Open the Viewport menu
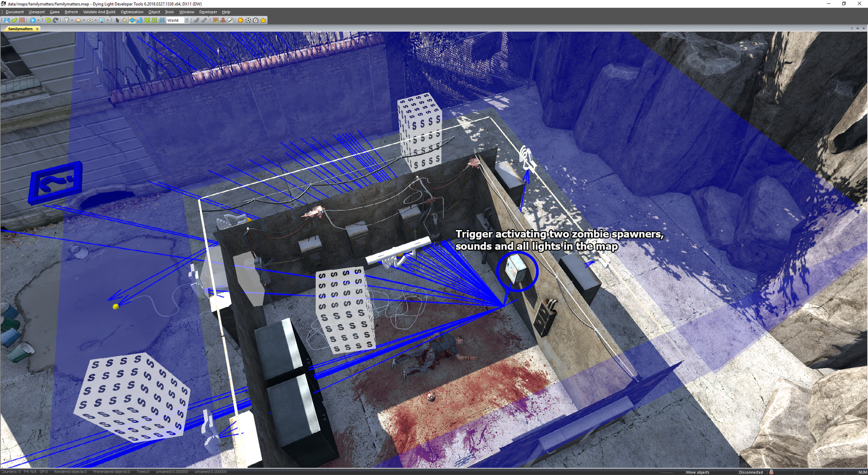 pos(36,12)
